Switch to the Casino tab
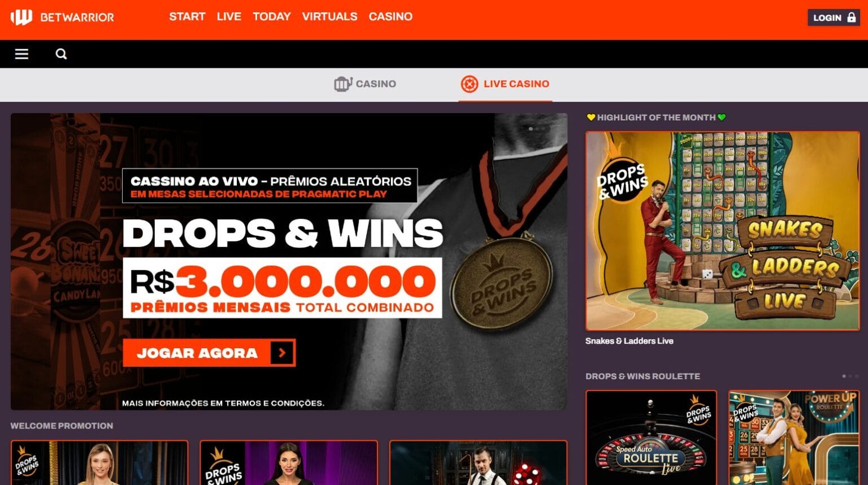Viewport: 868px width, 485px height. (365, 84)
